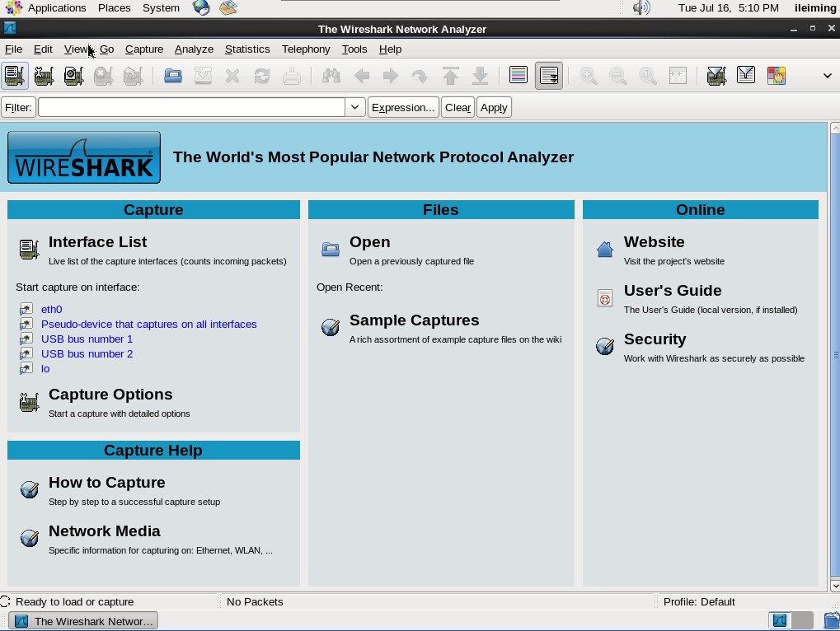Open the Security entry
The image size is (840, 631).
655,339
